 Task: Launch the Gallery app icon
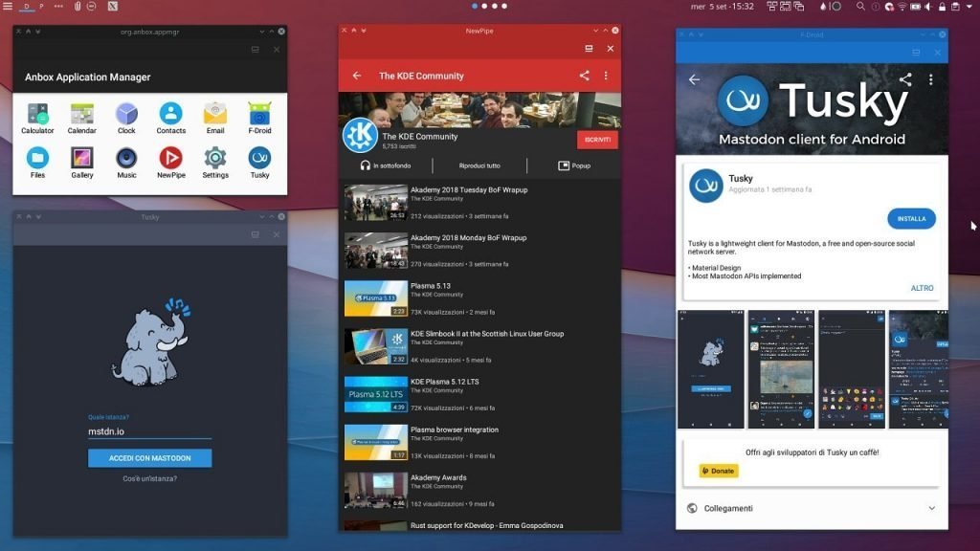click(x=82, y=163)
